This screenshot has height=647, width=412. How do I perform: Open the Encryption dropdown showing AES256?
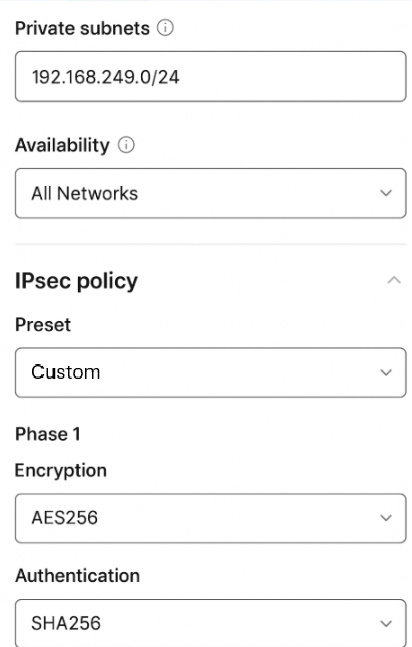[x=211, y=518]
